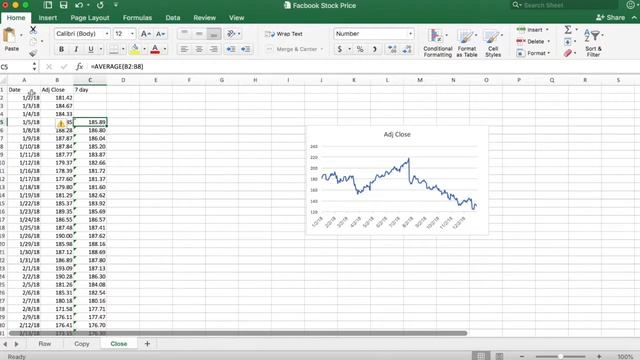Click the Copy icon under the scissors
This screenshot has width=640, height=360.
point(33,41)
